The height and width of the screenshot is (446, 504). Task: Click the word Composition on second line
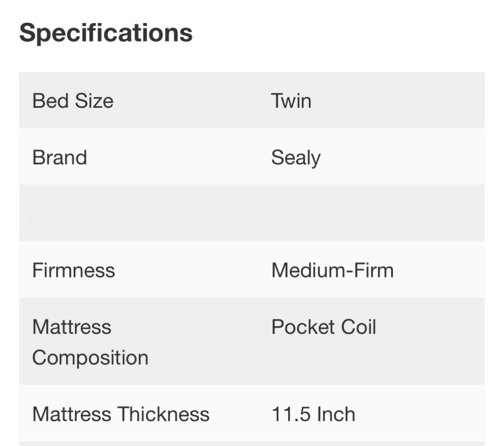pyautogui.click(x=90, y=358)
